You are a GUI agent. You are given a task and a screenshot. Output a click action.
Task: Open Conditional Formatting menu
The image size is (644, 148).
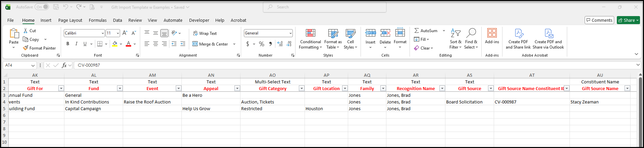(311, 39)
